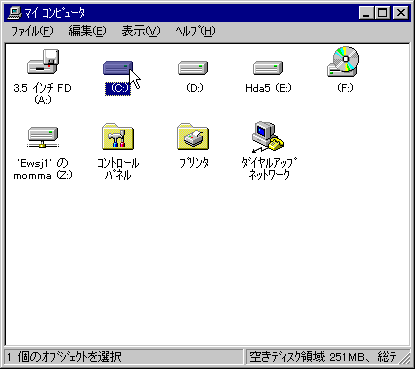Open the 編集(E) menu
415x369 pixels.
[x=87, y=31]
